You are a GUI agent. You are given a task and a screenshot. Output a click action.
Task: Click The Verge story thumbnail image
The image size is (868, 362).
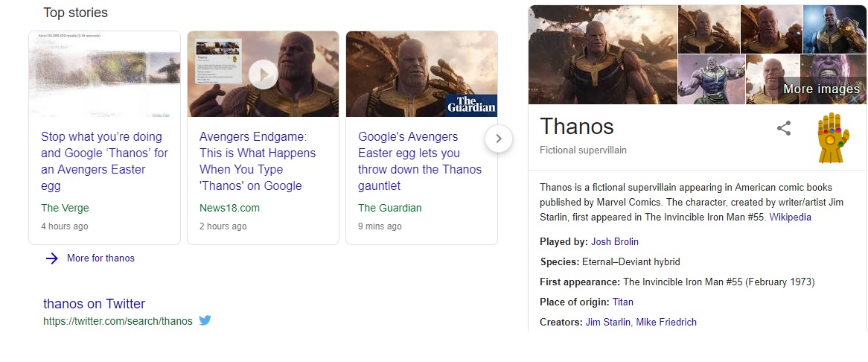[x=104, y=74]
